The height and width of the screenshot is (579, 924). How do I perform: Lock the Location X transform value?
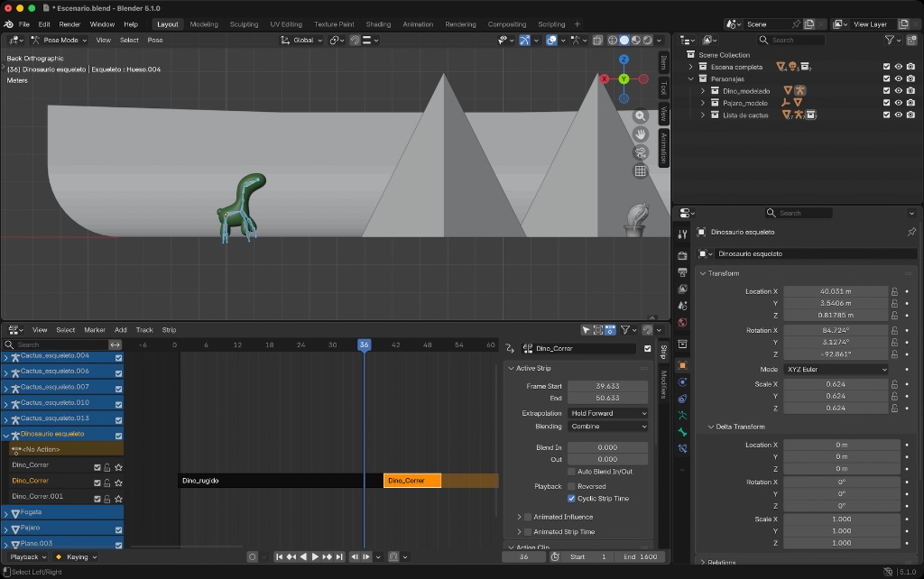coord(894,291)
